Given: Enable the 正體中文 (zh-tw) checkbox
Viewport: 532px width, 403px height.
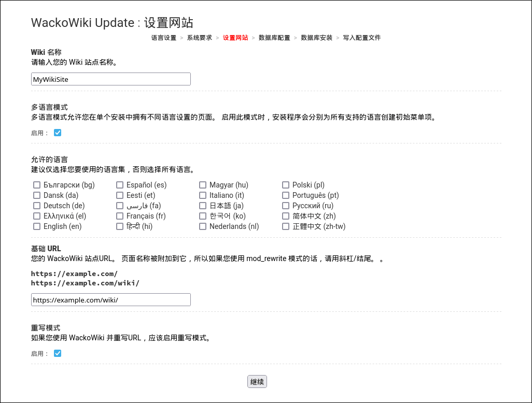Looking at the screenshot, I should 286,226.
